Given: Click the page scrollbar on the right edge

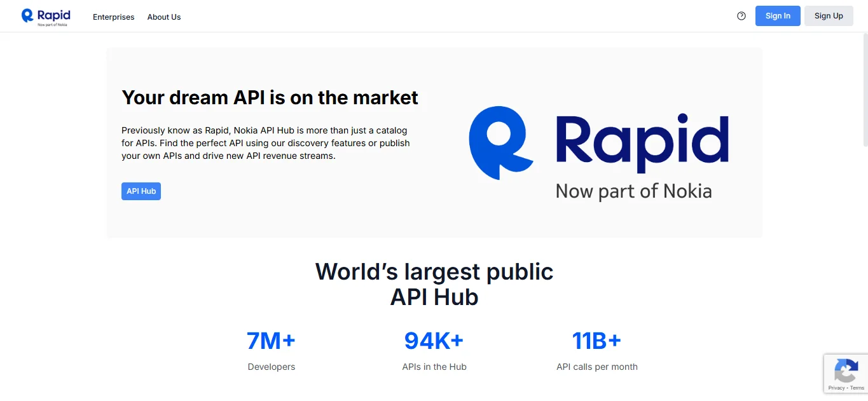Looking at the screenshot, I should (865, 89).
